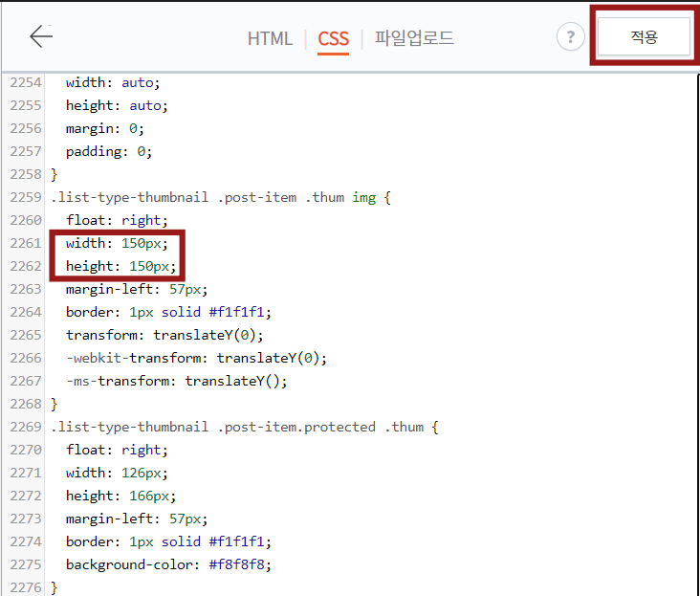Click the .post-item.protected .thum selector line
The image size is (700, 596).
click(245, 427)
